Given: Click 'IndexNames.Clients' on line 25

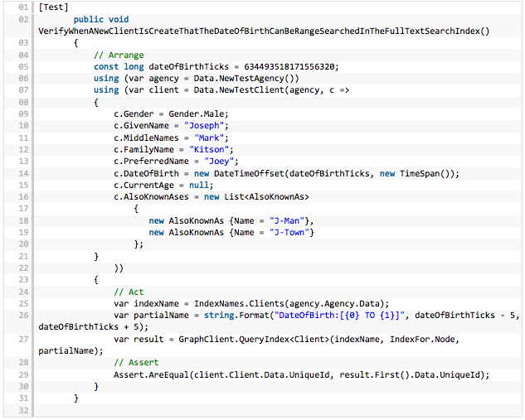Looking at the screenshot, I should [239, 304].
